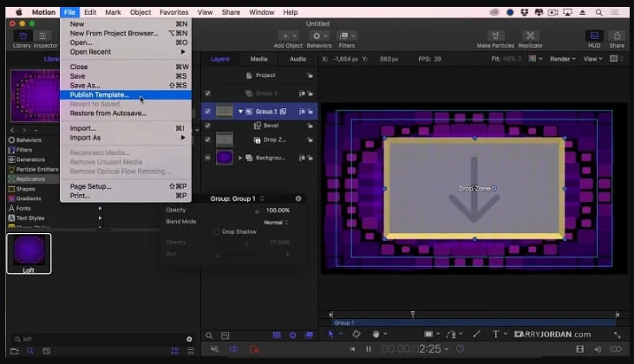This screenshot has height=364, width=634.
Task: Open the Filters toolbar popup
Action: pos(347,36)
